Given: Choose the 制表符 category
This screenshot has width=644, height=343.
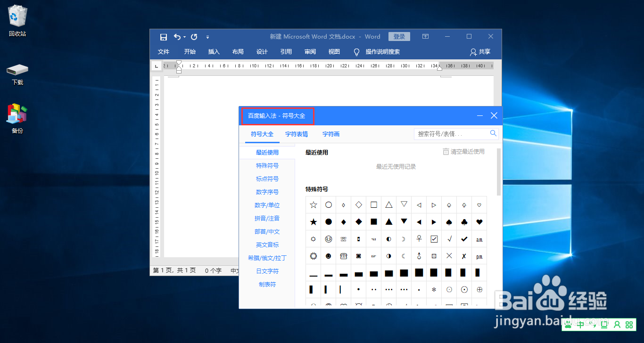Looking at the screenshot, I should 267,285.
